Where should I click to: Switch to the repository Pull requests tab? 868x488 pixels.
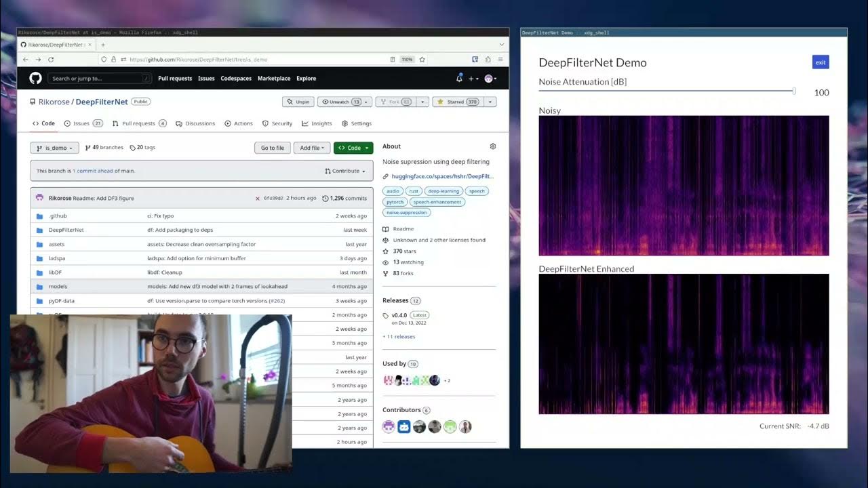140,123
